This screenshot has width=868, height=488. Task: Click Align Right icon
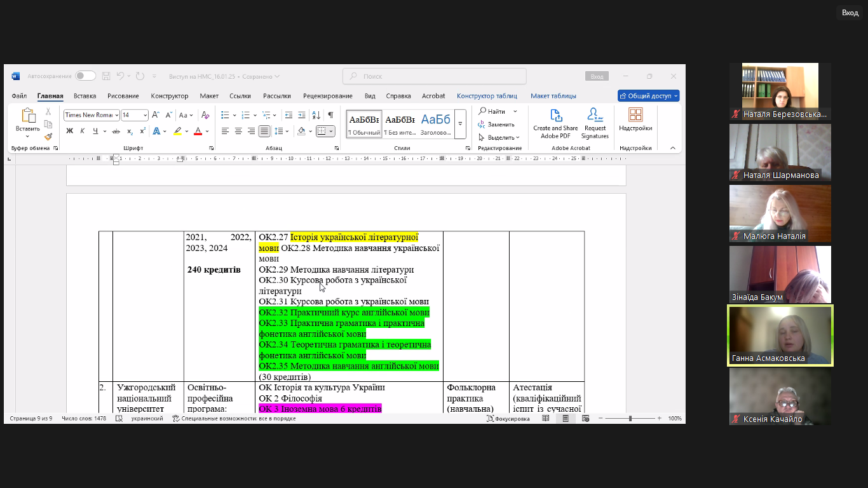(x=251, y=131)
